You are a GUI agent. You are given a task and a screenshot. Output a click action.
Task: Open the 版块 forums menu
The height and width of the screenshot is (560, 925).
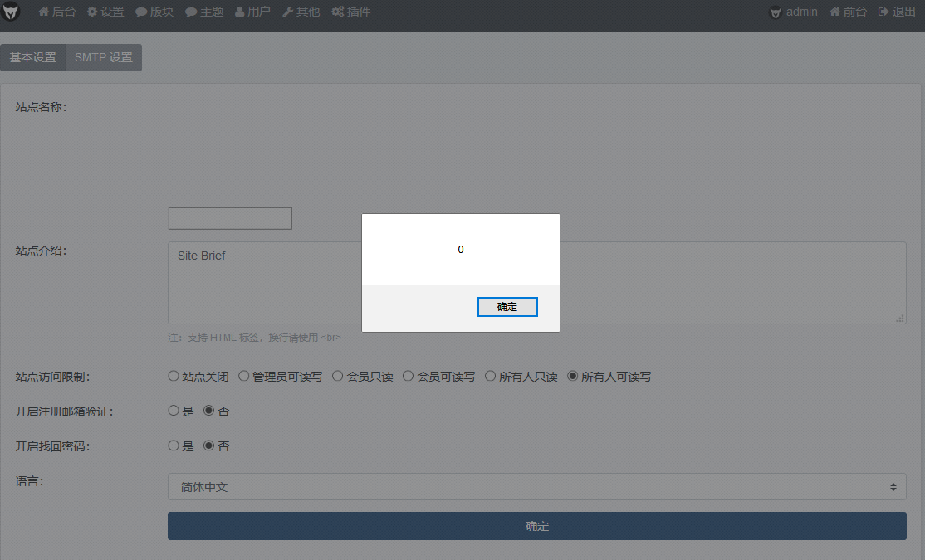click(x=154, y=12)
